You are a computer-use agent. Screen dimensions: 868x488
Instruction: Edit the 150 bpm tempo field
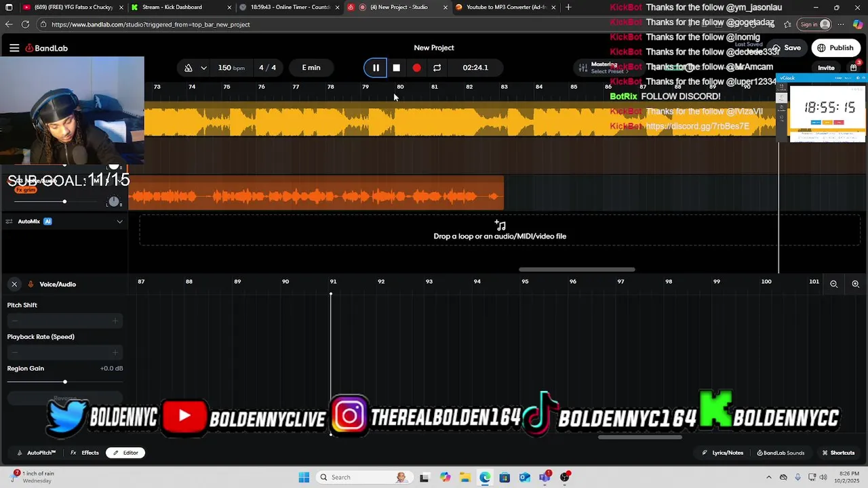231,68
